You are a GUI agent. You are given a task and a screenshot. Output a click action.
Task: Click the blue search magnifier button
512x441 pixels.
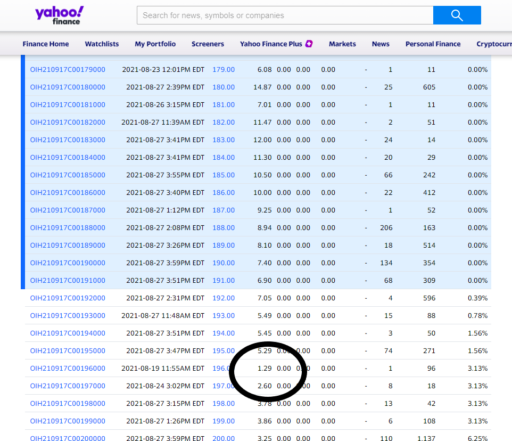click(457, 15)
